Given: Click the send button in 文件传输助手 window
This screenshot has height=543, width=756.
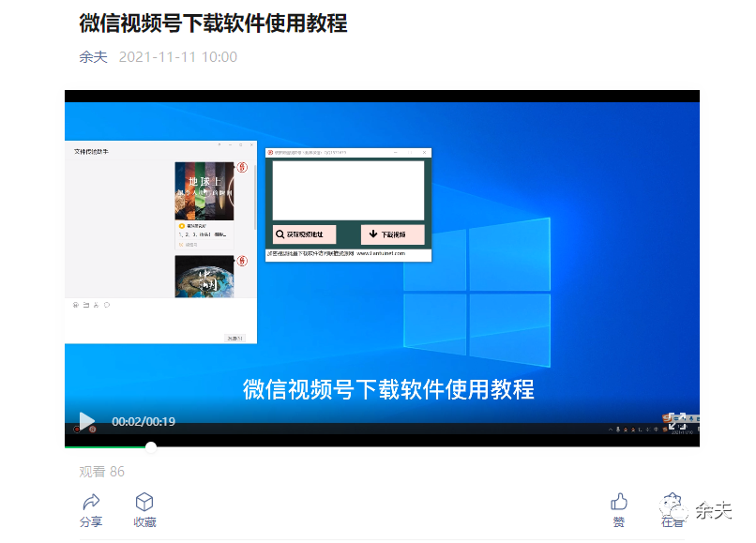Looking at the screenshot, I should [x=234, y=338].
